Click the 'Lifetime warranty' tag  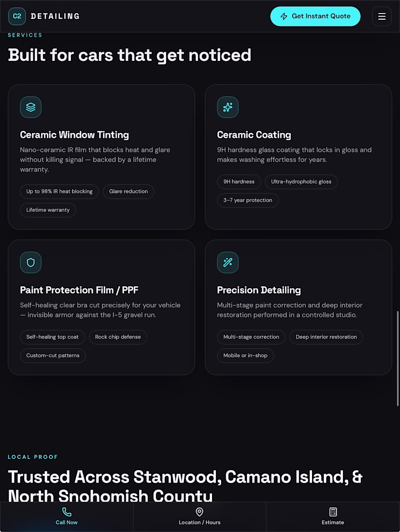click(48, 210)
